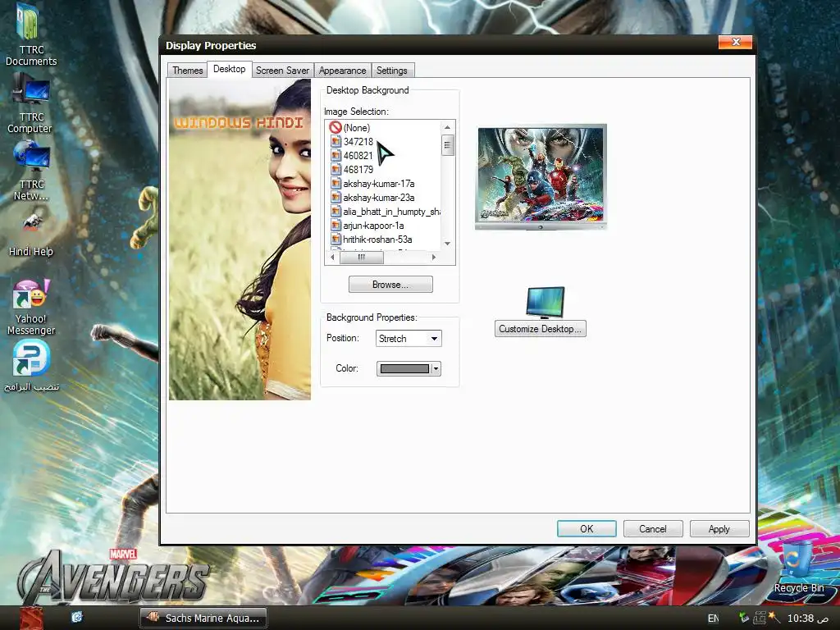This screenshot has width=840, height=630.
Task: Open Sachs Marine Aqua taskbar item
Action: 203,618
